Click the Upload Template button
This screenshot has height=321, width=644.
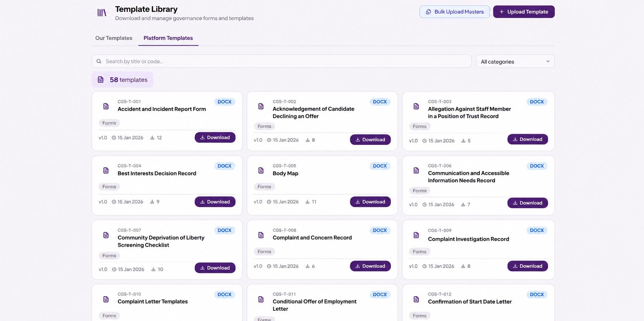524,12
